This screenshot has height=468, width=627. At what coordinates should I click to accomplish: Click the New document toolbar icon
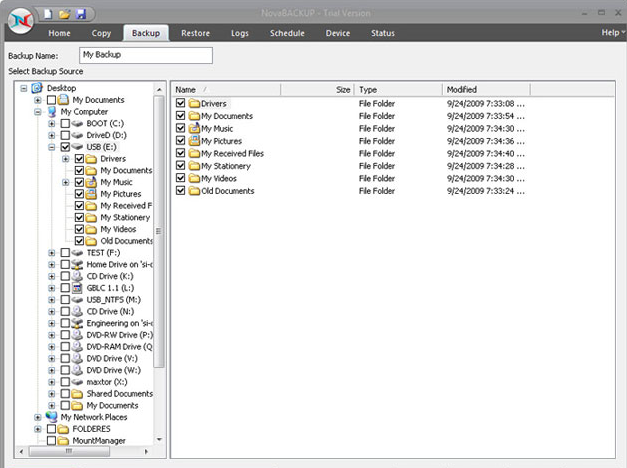(x=48, y=14)
